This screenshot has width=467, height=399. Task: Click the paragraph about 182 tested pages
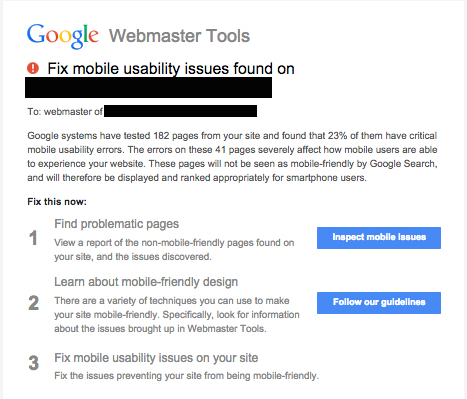[x=232, y=157]
